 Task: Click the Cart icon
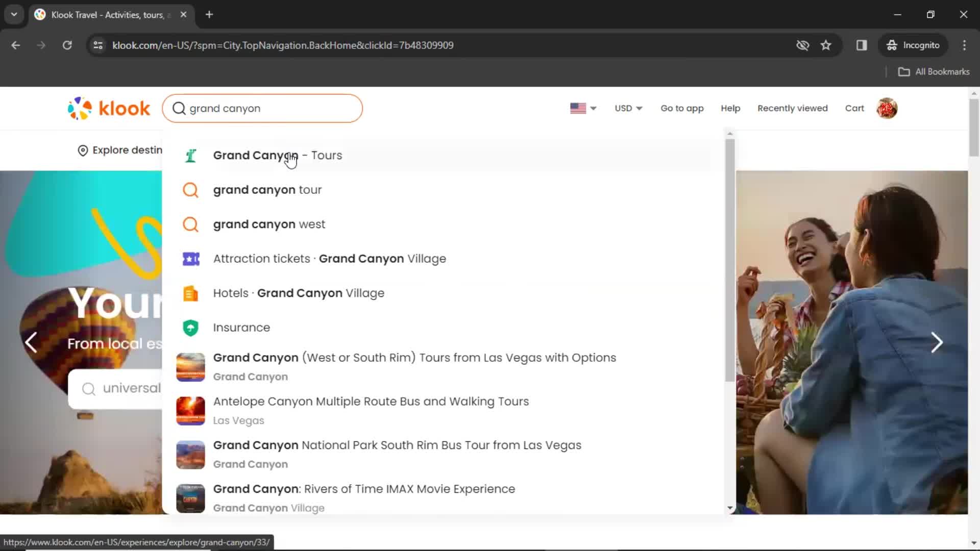(x=855, y=108)
